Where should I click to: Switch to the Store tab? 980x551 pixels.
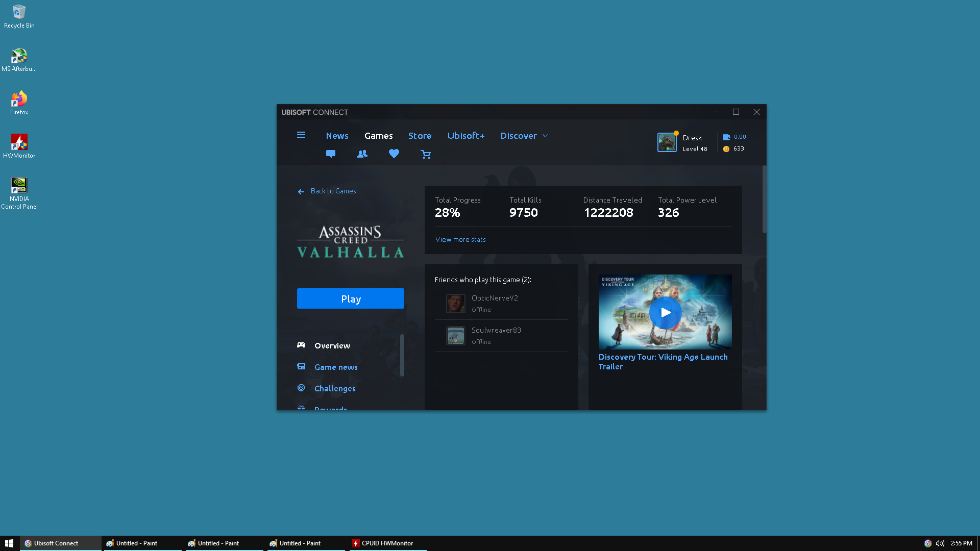(x=420, y=136)
